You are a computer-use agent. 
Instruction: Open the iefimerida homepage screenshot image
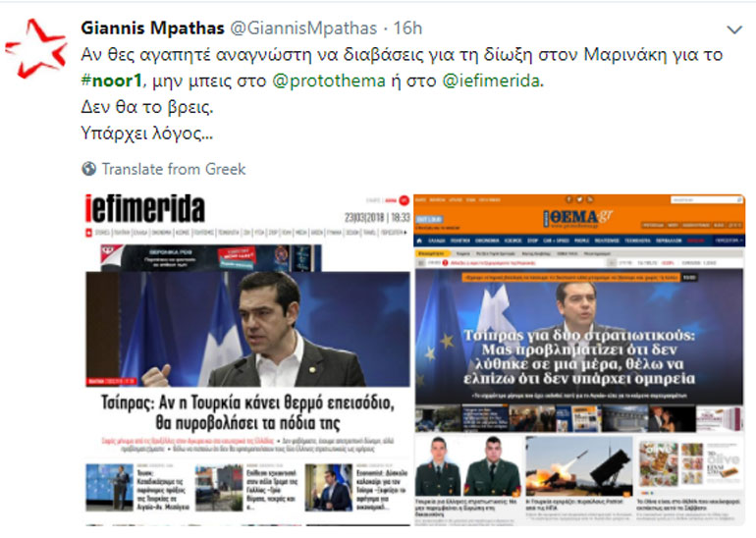pyautogui.click(x=247, y=358)
